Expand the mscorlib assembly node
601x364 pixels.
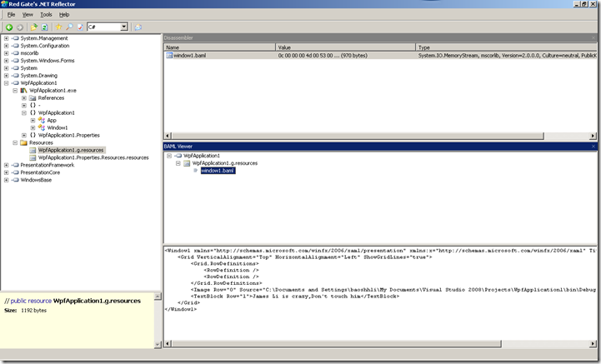tap(6, 53)
